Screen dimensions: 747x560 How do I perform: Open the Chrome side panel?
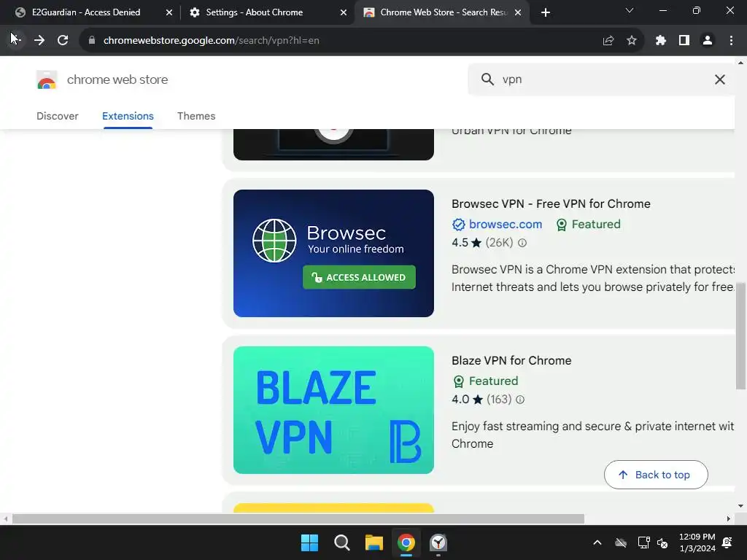pos(684,41)
